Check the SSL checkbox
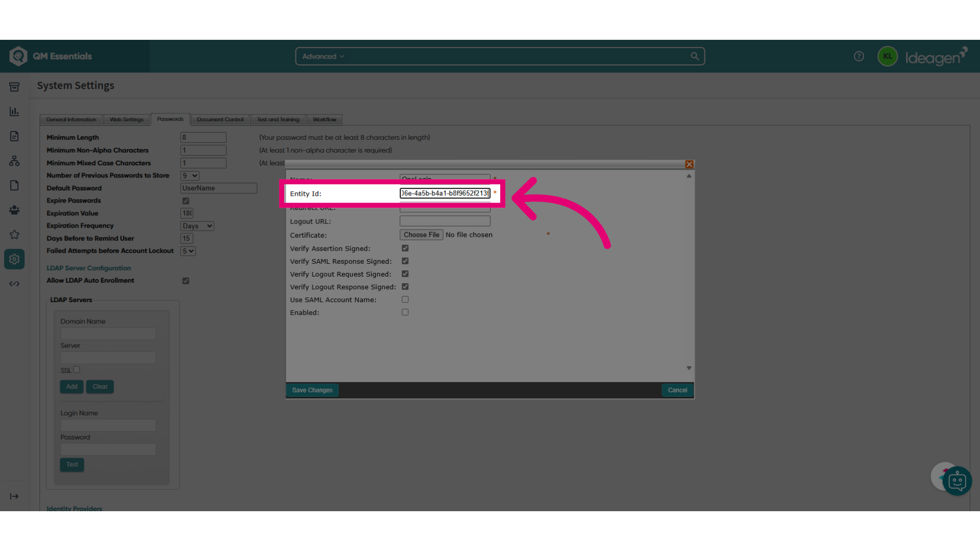Screen dimensions: 980x551 click(77, 370)
